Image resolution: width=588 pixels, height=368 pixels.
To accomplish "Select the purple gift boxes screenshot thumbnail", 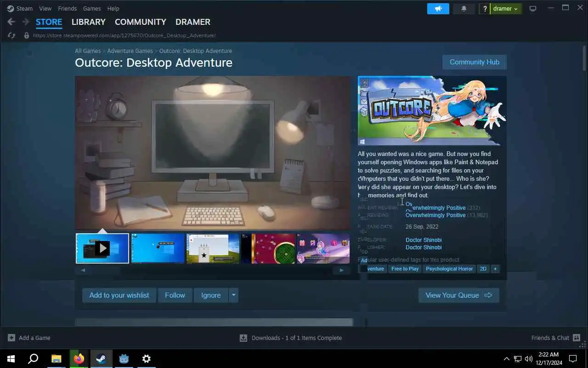I will tap(323, 248).
